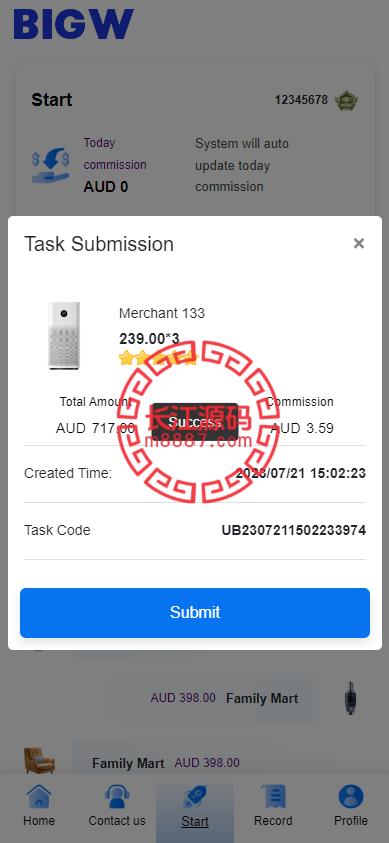Click the armchair product thumbnail
Screen dimensions: 389x843
(x=39, y=760)
